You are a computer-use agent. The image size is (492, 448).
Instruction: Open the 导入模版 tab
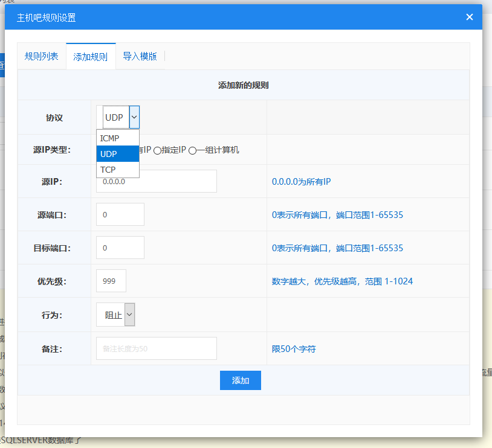(x=140, y=57)
